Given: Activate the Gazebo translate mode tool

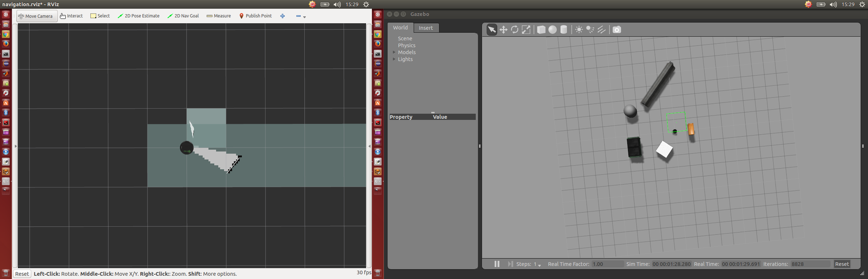Looking at the screenshot, I should pos(503,29).
